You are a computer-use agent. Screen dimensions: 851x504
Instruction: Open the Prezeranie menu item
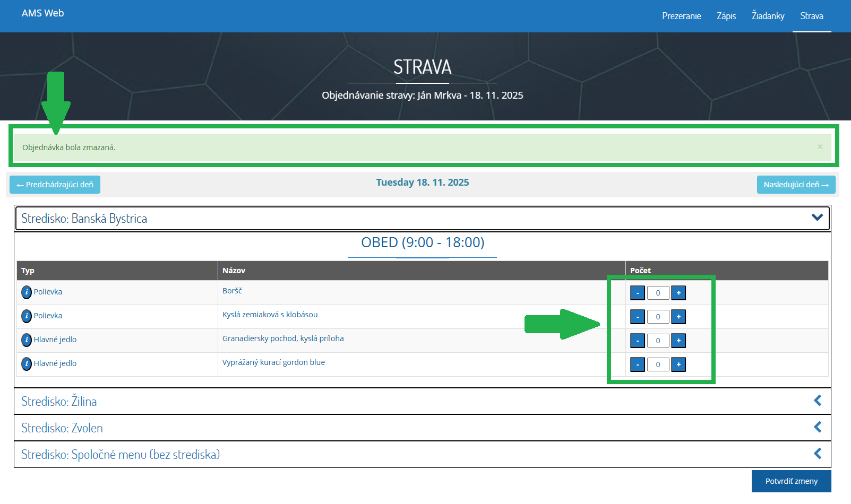click(681, 16)
